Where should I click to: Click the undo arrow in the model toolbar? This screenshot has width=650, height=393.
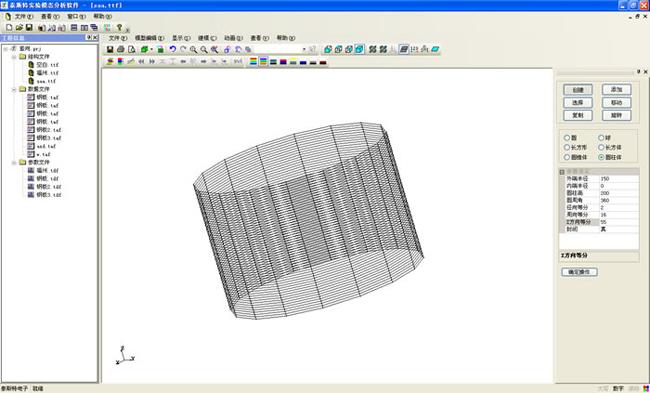click(172, 49)
